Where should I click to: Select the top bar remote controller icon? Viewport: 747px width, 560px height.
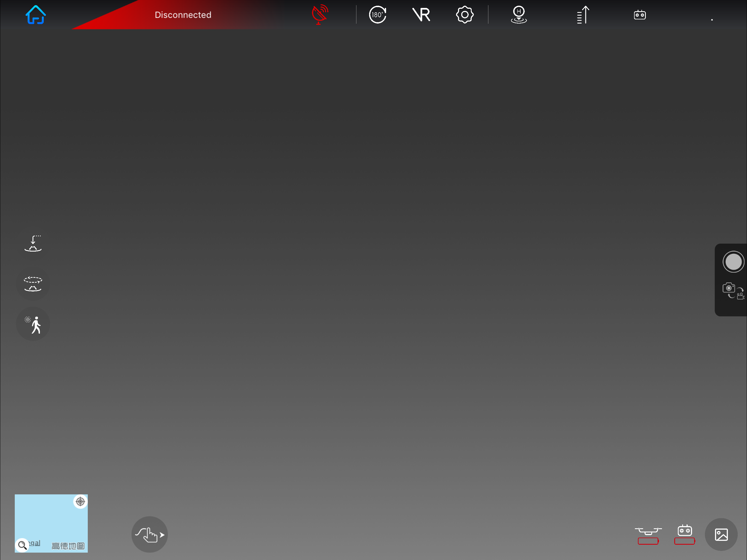coord(640,15)
